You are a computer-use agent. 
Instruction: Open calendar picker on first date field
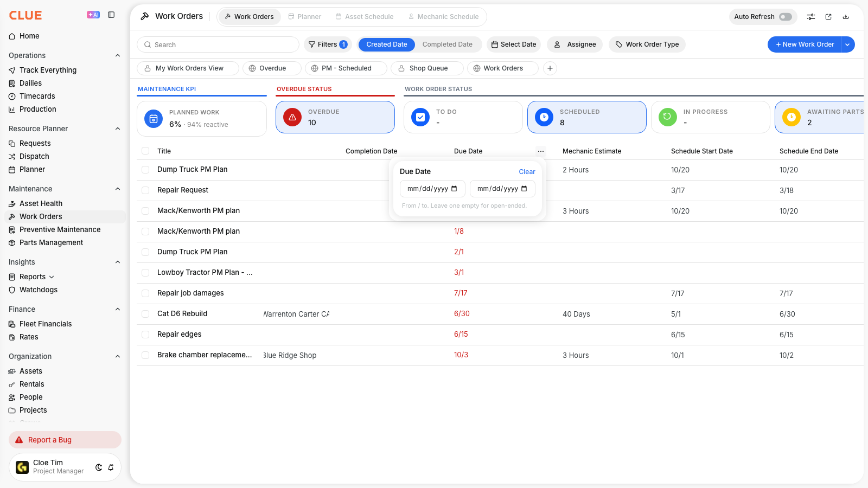(454, 189)
